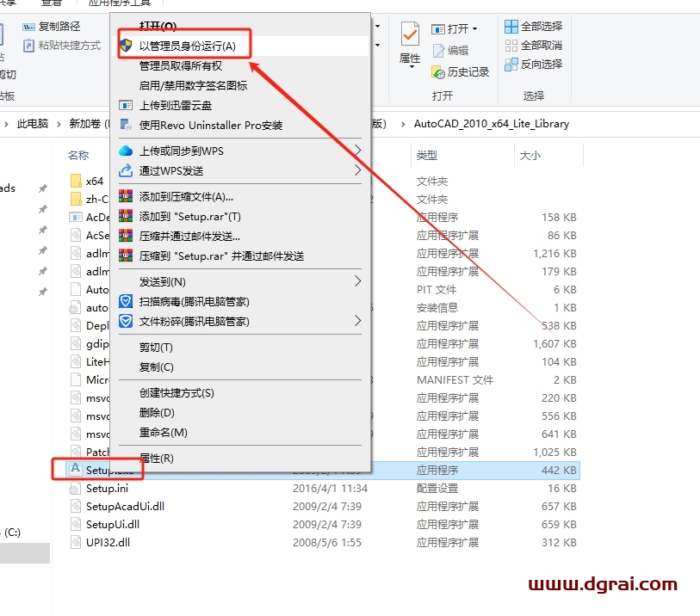
Task: Click the SetupAcadUi.dll file icon
Action: point(76,506)
